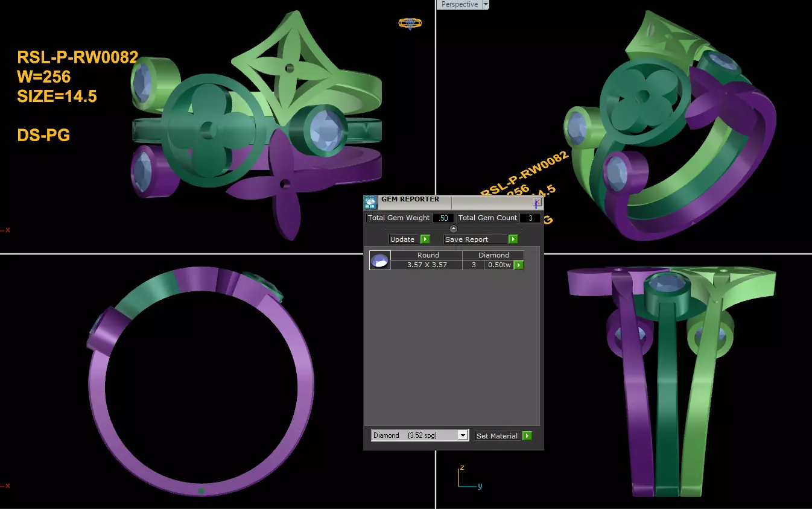Click the green arrow beside Set Material
Viewport: 812px width, 509px height.
coord(527,435)
